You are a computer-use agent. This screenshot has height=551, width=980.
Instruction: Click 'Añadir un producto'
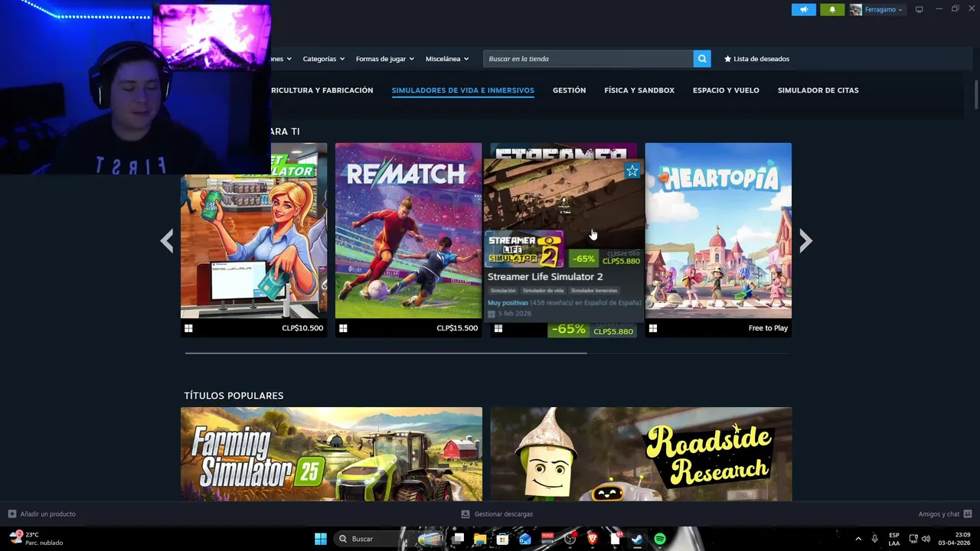point(42,514)
